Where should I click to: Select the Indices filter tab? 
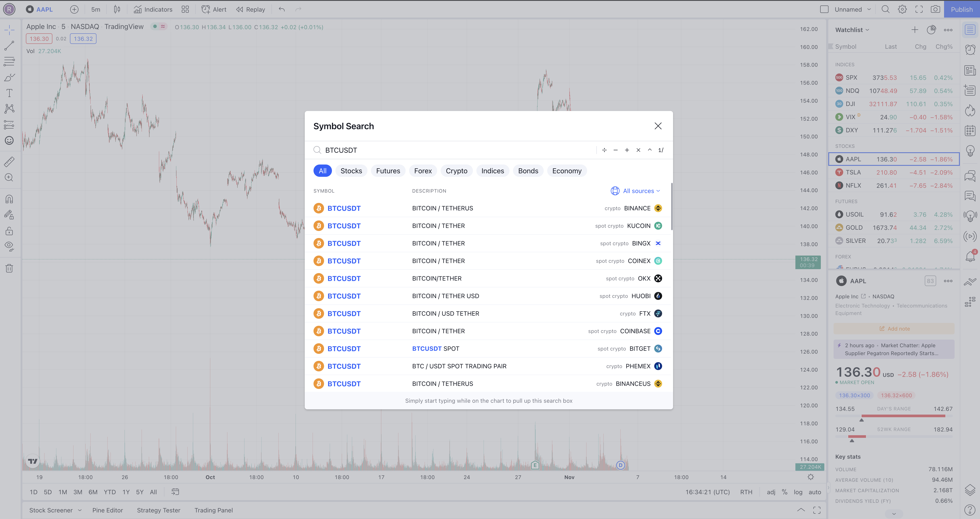[x=493, y=171]
